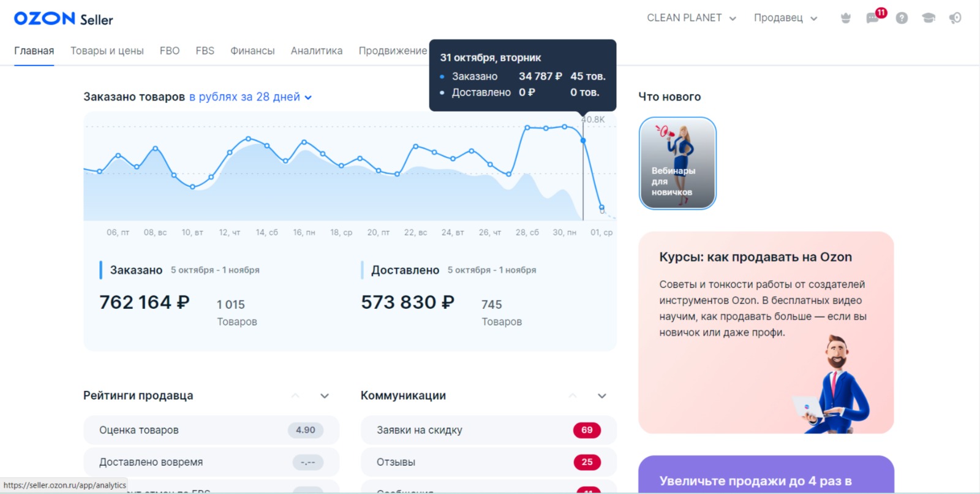The width and height of the screenshot is (980, 494).
Task: Open 'Увеличьте продажи до 4 раз' banner
Action: (x=766, y=474)
